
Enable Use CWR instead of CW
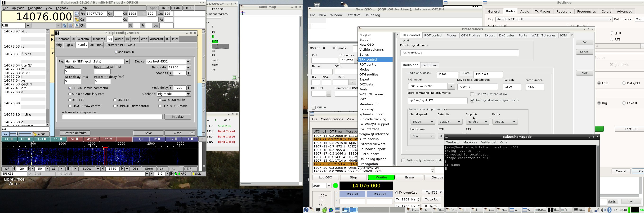pos(472,94)
